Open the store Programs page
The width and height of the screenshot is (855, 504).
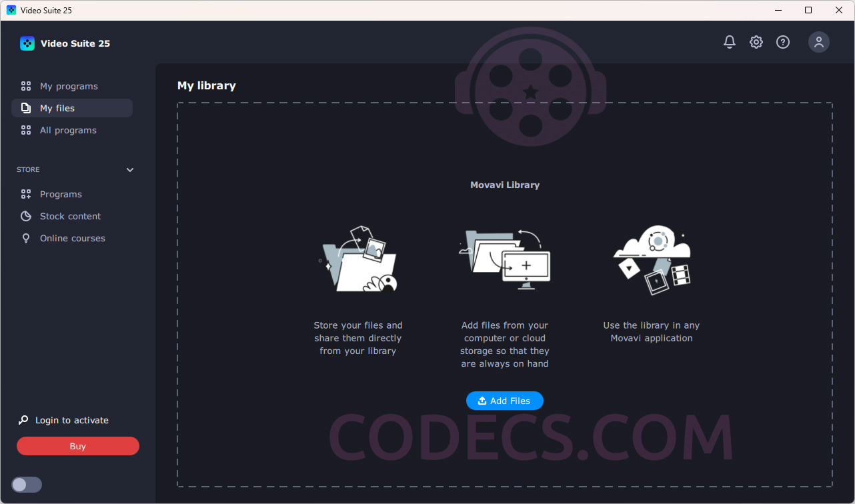[x=72, y=194]
